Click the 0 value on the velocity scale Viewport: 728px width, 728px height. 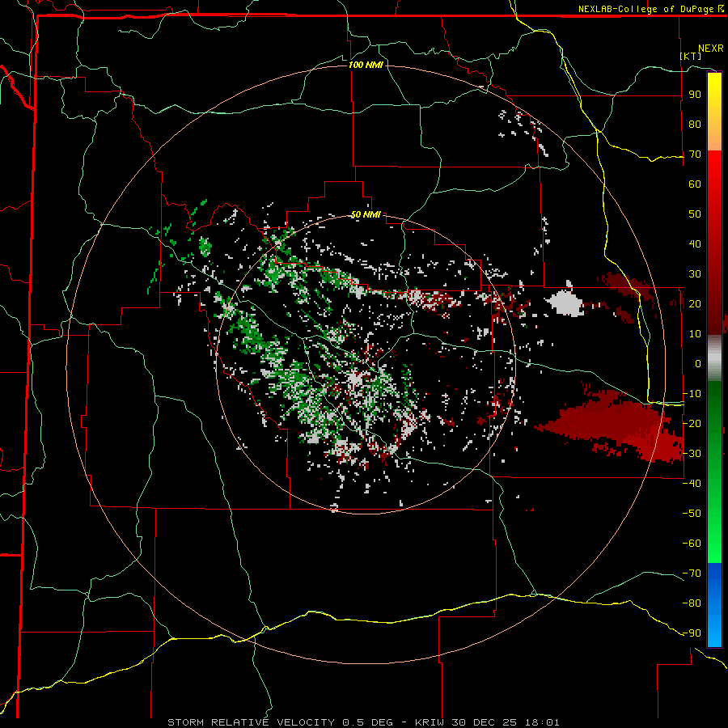pos(698,363)
